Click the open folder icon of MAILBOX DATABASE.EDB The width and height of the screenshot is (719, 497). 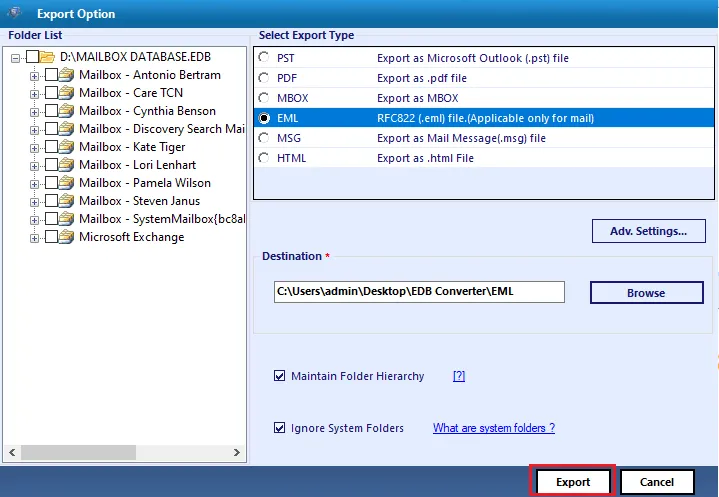pos(47,57)
